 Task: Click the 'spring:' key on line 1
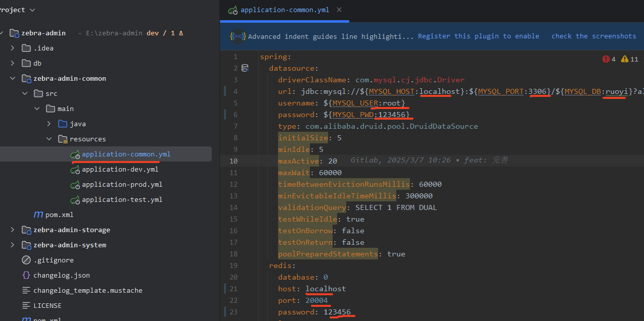[275, 57]
